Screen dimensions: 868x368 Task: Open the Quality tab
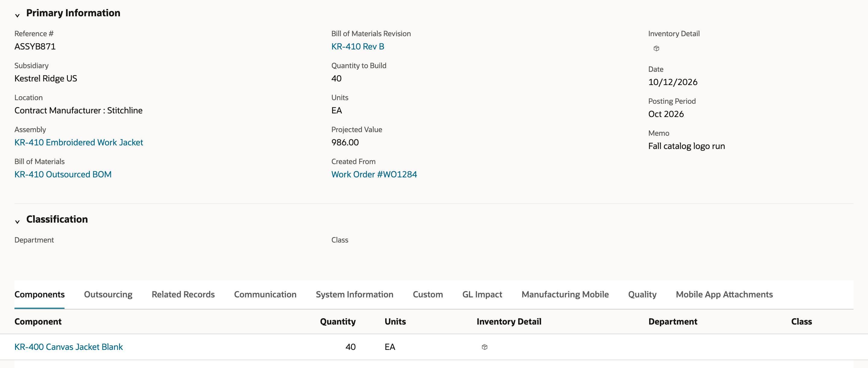(x=642, y=294)
